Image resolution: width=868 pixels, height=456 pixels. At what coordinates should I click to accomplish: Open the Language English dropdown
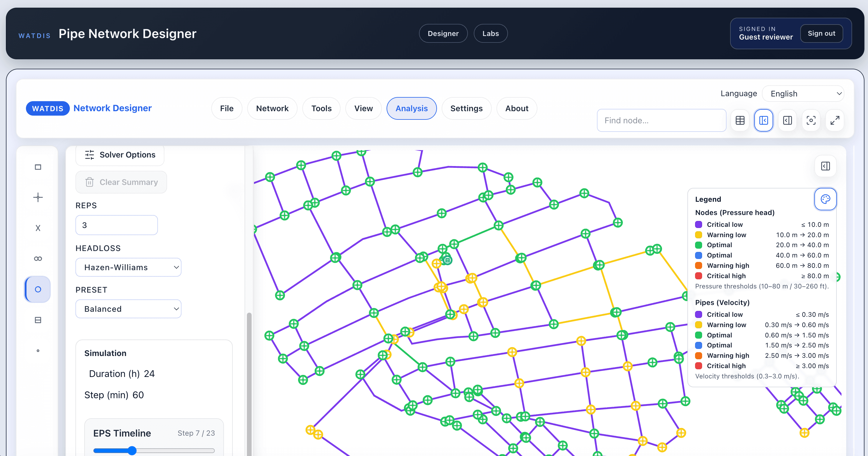pos(803,94)
